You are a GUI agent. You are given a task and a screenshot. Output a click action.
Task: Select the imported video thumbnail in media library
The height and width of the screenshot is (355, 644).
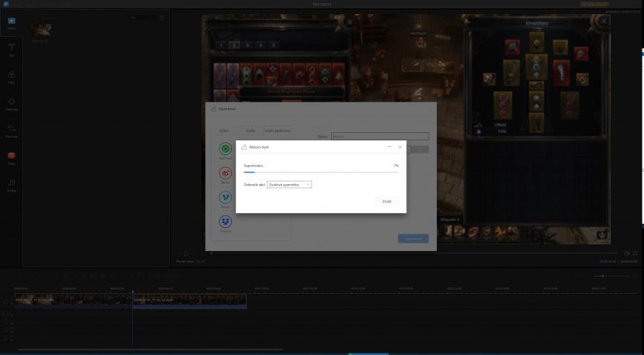tap(41, 30)
